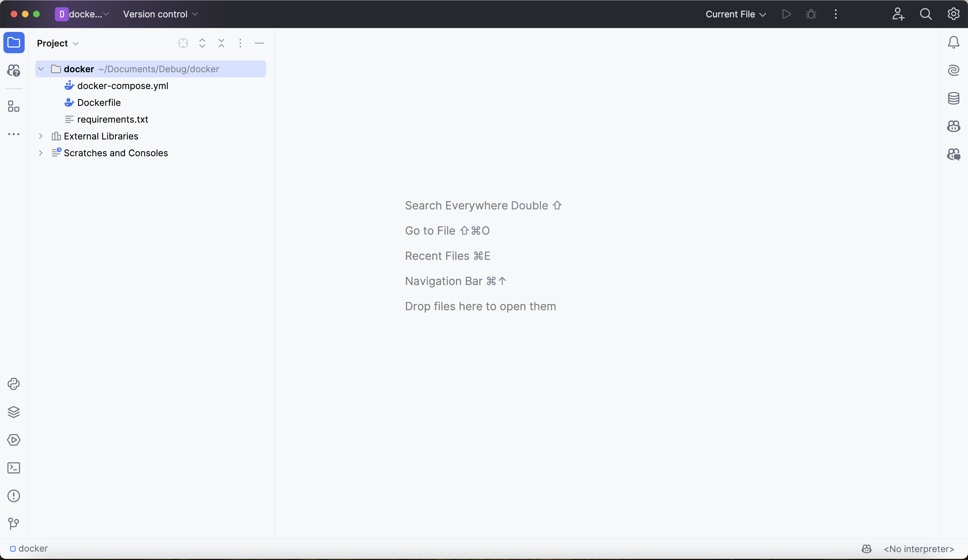Select docker-compose.yml in the project tree
The height and width of the screenshot is (560, 968).
coord(122,86)
